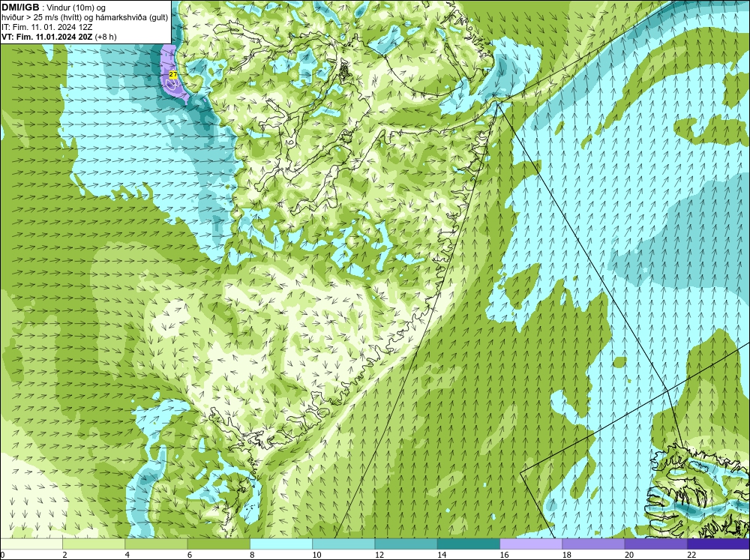Click the legend scale value 6

tap(190, 555)
